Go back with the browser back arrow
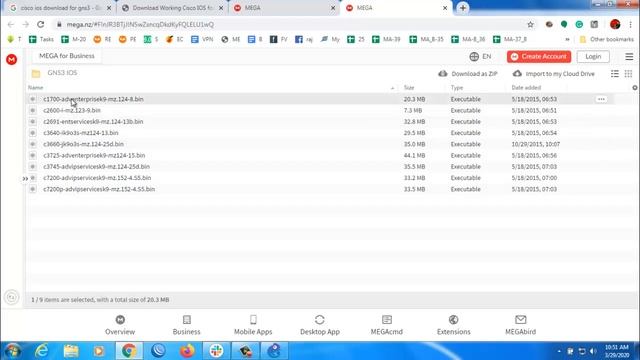640x360 pixels. point(11,24)
